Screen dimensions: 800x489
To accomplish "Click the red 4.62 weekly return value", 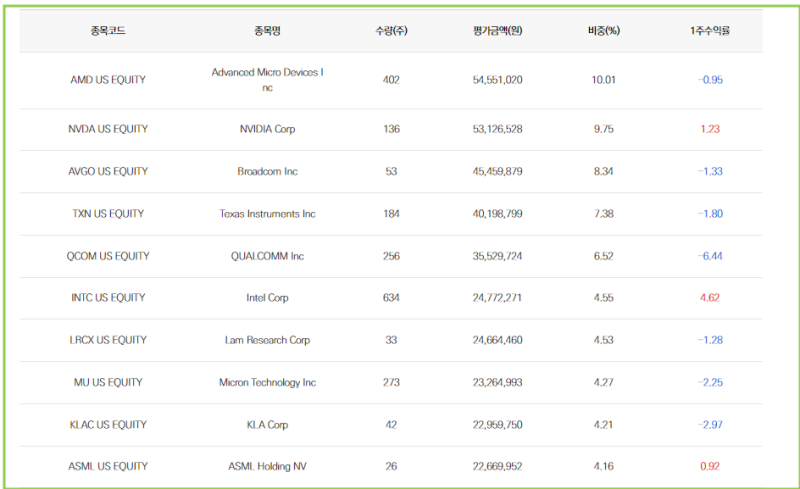I will click(710, 298).
